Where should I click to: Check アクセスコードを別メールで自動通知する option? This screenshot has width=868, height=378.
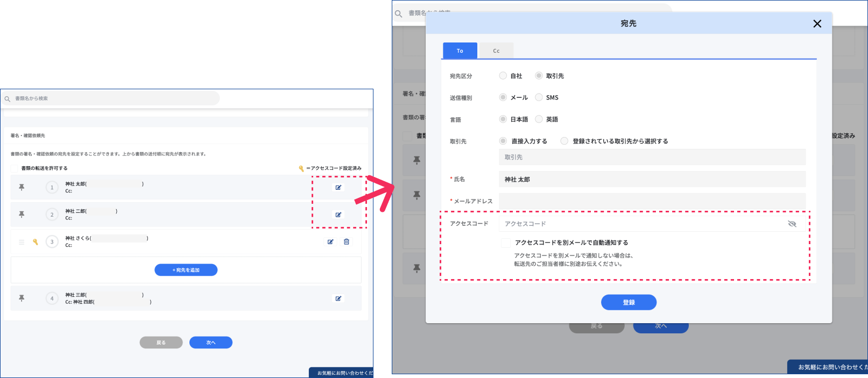(x=505, y=243)
